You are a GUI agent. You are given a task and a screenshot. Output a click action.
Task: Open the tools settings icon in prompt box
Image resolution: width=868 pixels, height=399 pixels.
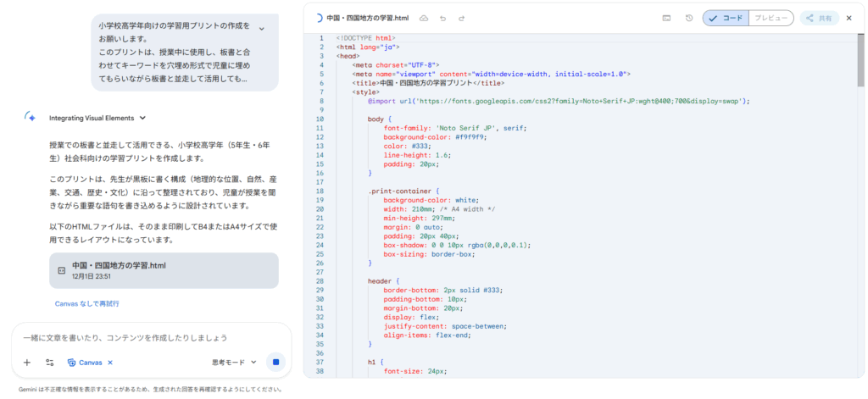pos(49,363)
